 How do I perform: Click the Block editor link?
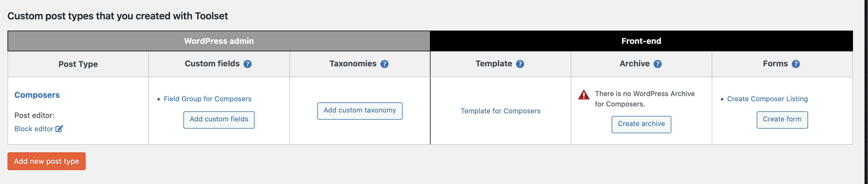[x=34, y=129]
